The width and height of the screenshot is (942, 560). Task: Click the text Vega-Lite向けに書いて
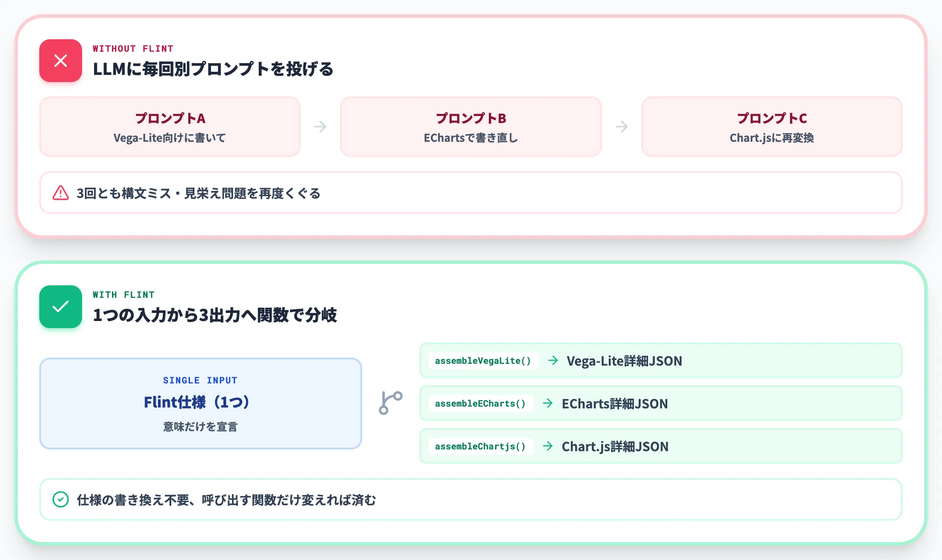tap(169, 138)
